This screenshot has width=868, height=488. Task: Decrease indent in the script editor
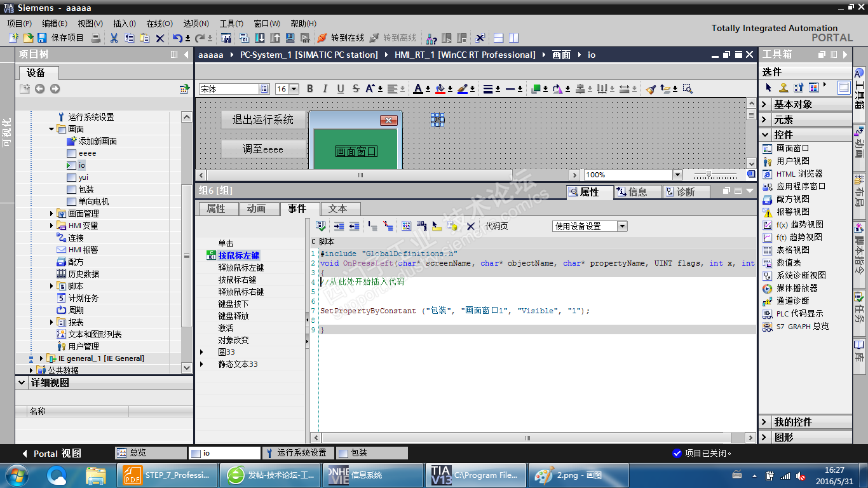[x=354, y=226]
